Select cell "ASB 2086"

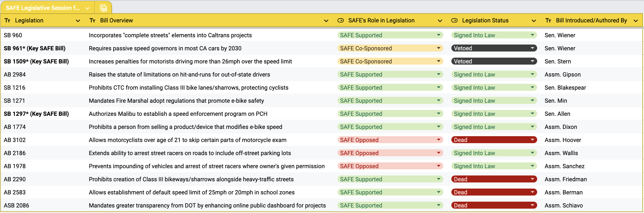click(x=43, y=205)
